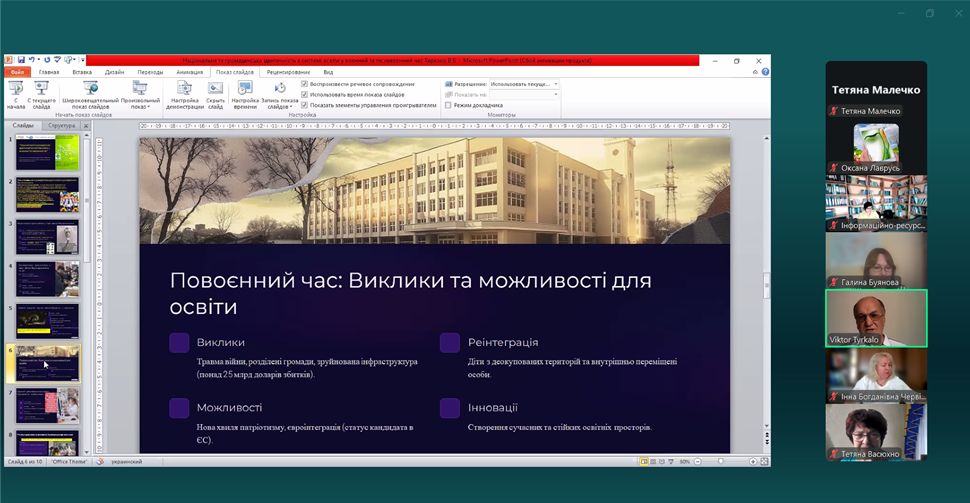Switch to the Анимация ribbon tab
The height and width of the screenshot is (503, 970).
click(x=189, y=72)
